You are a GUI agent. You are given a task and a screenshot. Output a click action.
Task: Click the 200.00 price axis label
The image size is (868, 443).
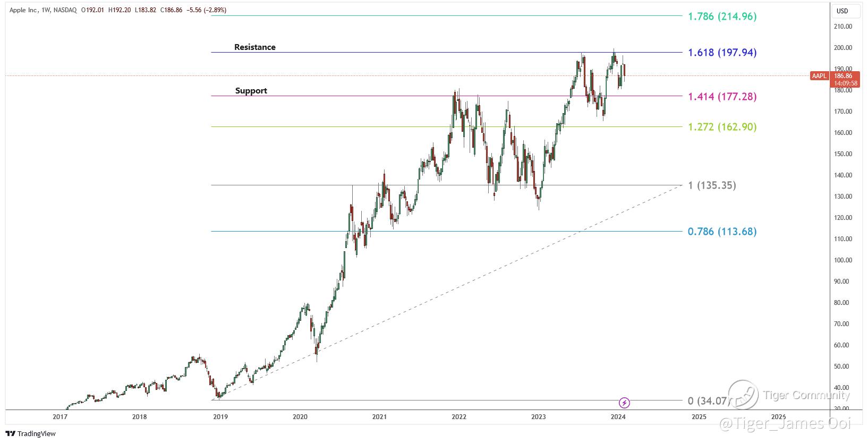[843, 48]
